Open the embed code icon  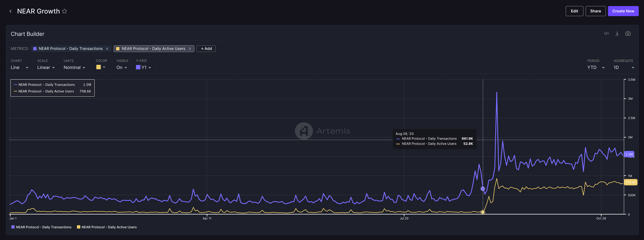(606, 34)
